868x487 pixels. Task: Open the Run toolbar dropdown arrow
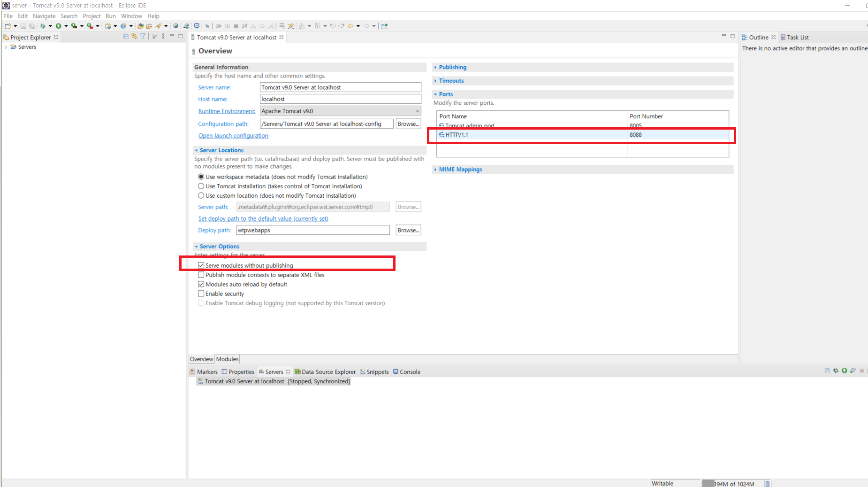[66, 26]
